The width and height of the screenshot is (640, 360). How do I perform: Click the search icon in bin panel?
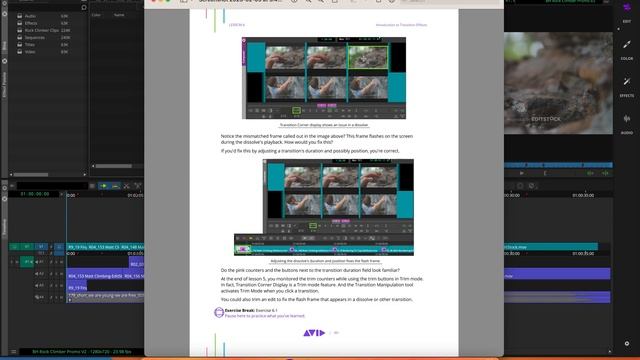coord(84,7)
